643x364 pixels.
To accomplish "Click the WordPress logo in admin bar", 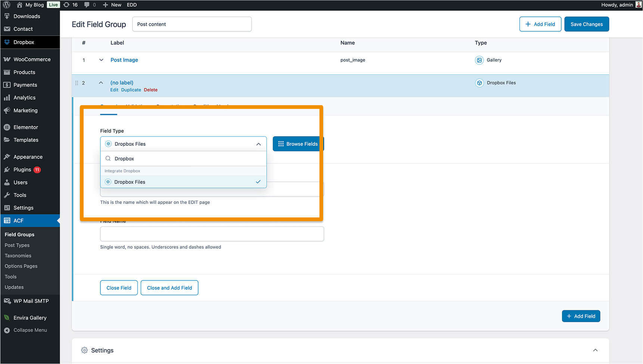I will pyautogui.click(x=7, y=5).
